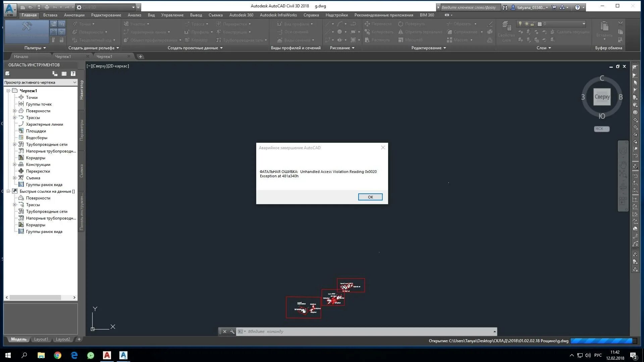This screenshot has height=362, width=644.
Task: Click the binoculars search icon in title bar
Action: coord(505,7)
